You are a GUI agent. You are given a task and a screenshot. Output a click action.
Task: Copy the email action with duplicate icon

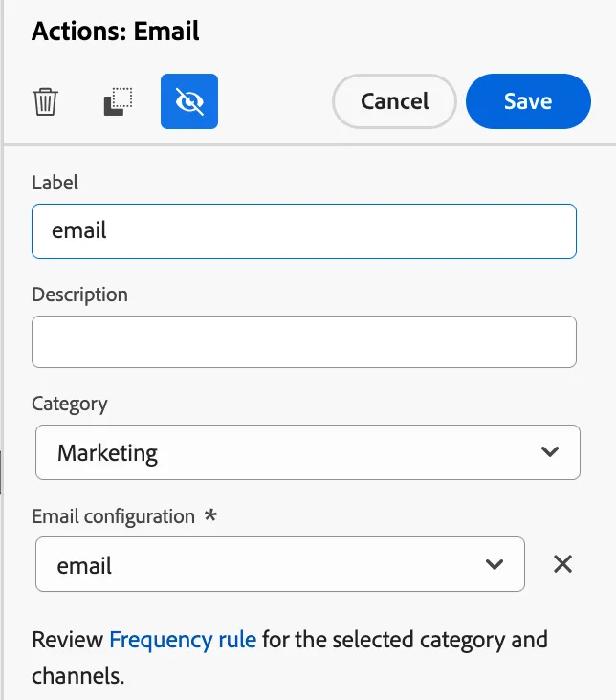click(x=118, y=101)
